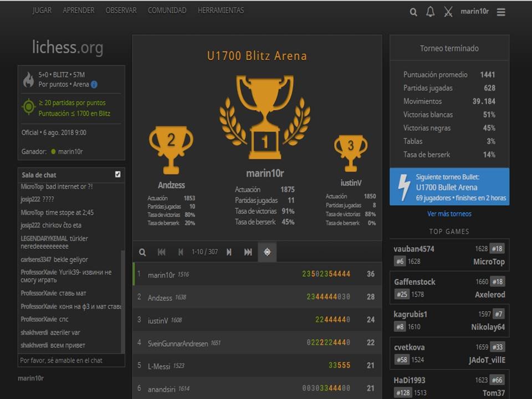Jump to my ranking target icon
532x399 pixels.
click(267, 252)
